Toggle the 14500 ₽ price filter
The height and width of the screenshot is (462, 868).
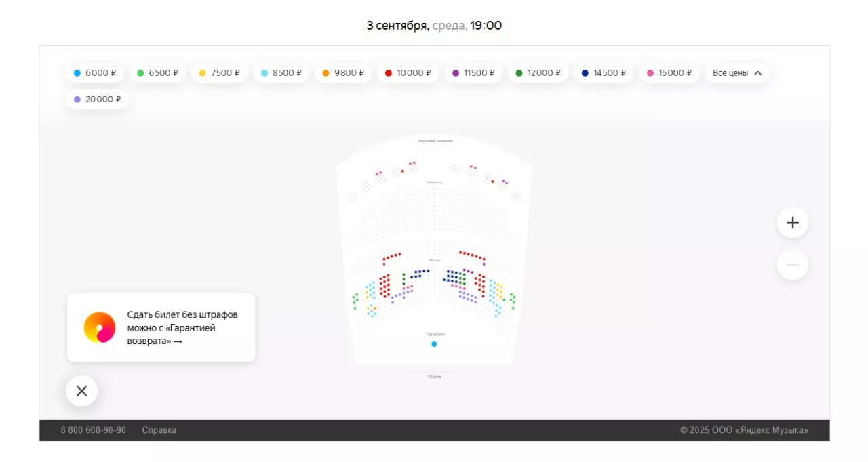604,73
